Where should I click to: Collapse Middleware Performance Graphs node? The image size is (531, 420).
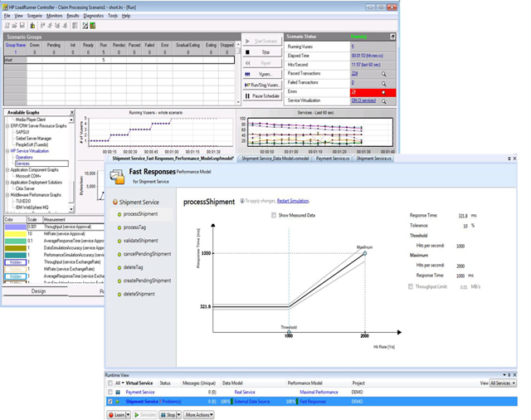point(7,195)
